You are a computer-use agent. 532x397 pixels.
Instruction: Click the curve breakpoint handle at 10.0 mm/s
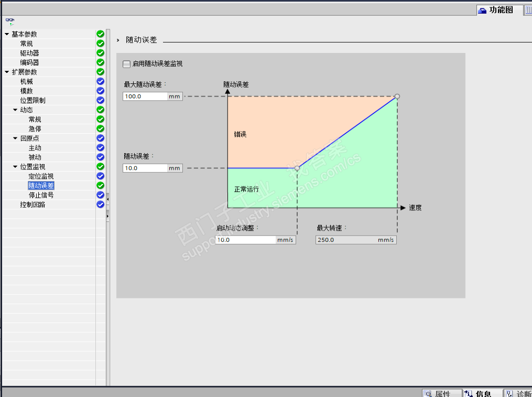[297, 168]
